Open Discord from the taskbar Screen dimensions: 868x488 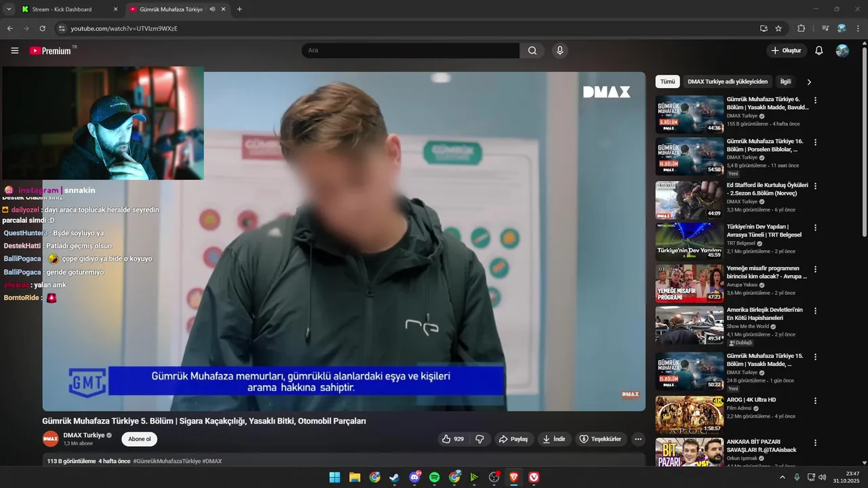point(414,477)
